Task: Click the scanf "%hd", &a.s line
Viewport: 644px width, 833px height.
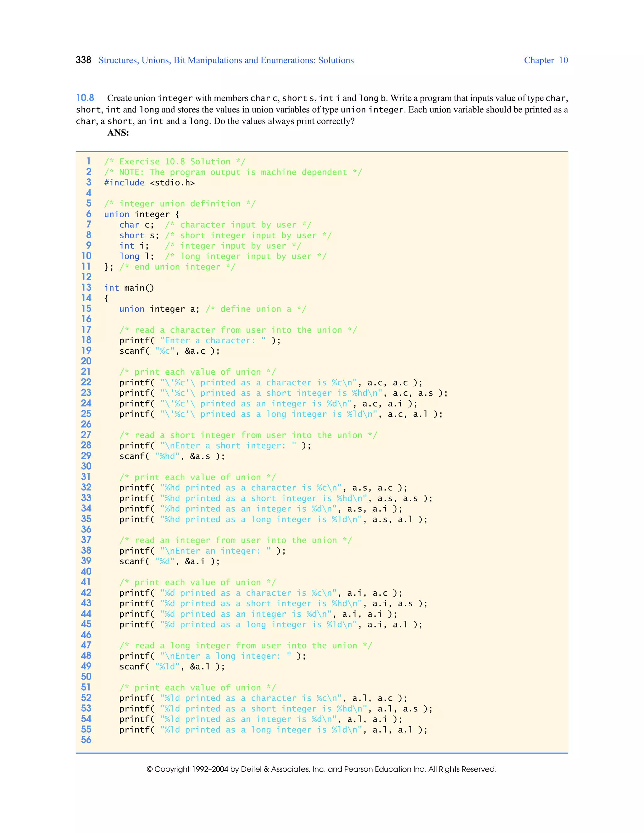Action: 172,456
